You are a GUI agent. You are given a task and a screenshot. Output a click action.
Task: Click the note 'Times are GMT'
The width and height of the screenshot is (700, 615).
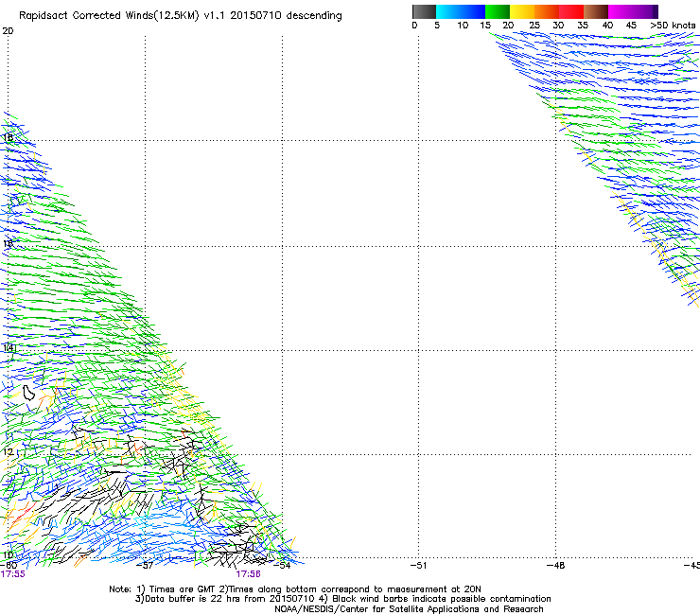[183, 589]
